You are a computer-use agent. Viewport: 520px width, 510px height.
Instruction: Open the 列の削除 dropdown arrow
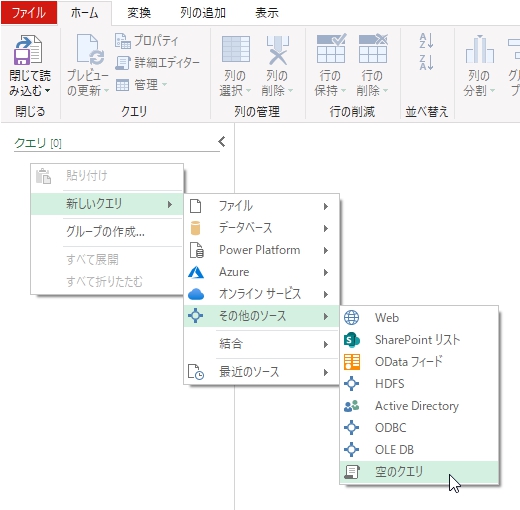click(x=290, y=91)
